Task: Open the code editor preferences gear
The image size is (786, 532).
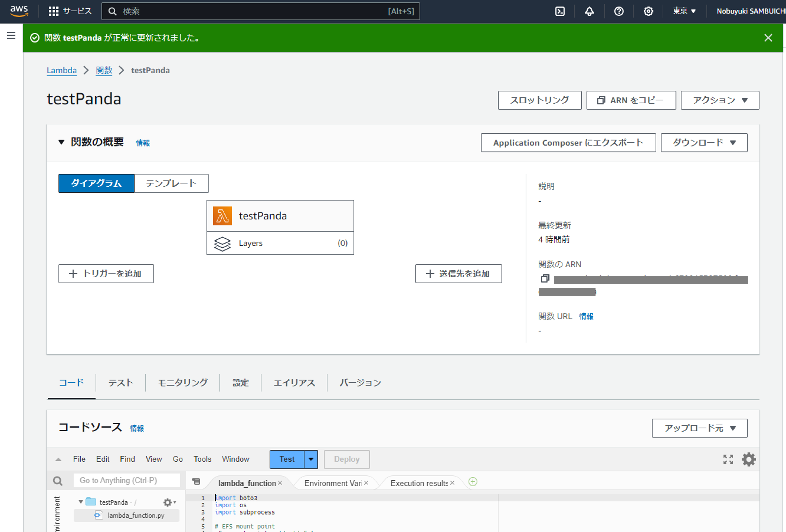Action: click(748, 459)
